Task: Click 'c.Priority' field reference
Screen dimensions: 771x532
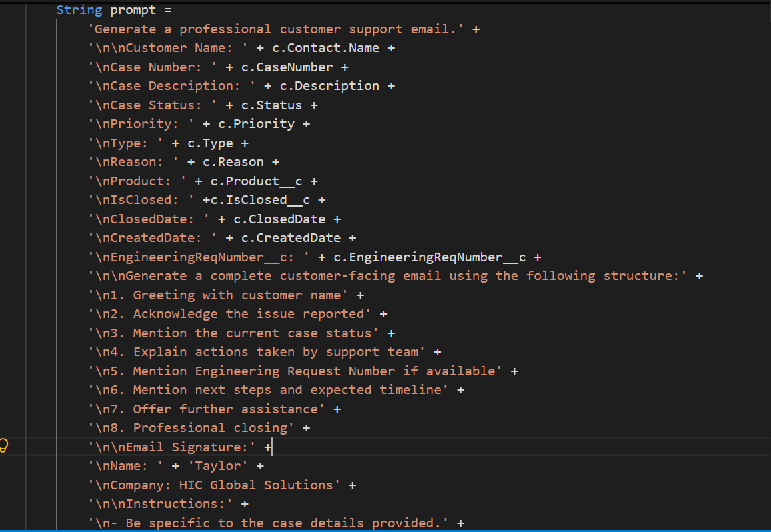Action: point(256,124)
